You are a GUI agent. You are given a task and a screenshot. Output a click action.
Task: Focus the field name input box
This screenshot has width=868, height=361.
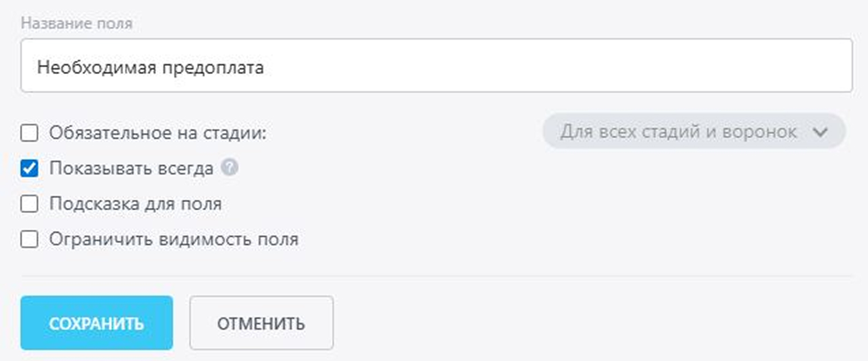(x=436, y=65)
